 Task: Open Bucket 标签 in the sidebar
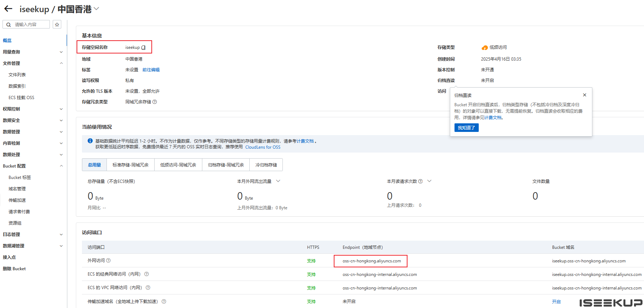[20, 178]
